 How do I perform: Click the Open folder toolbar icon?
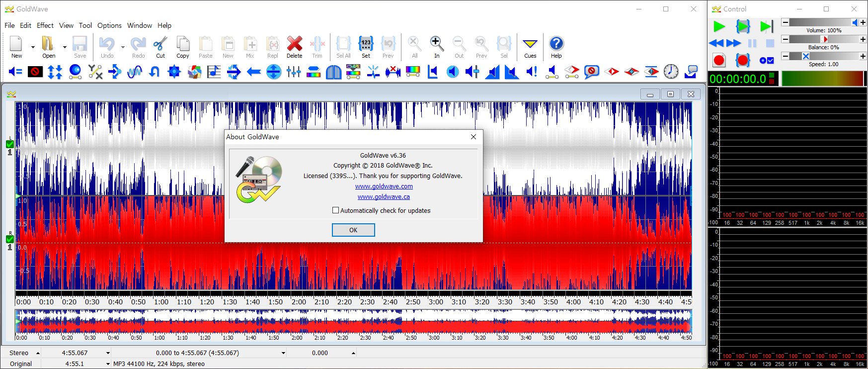click(48, 44)
